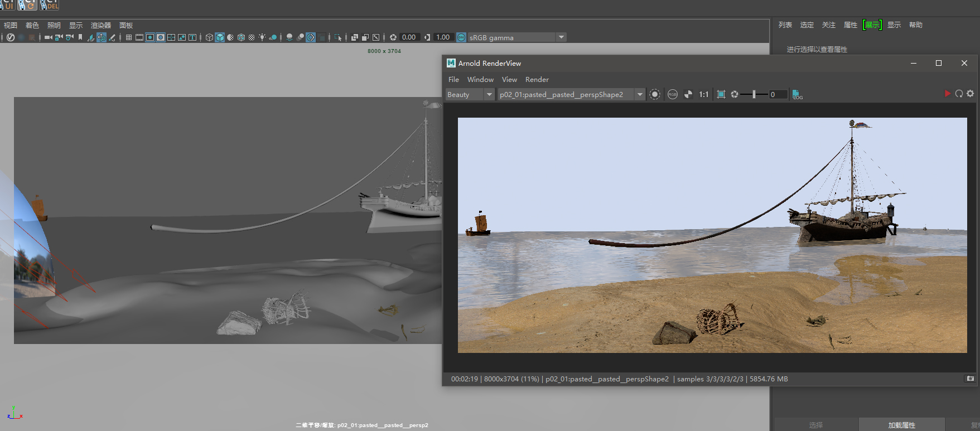Toggle the resolution gate icon

[x=150, y=37]
